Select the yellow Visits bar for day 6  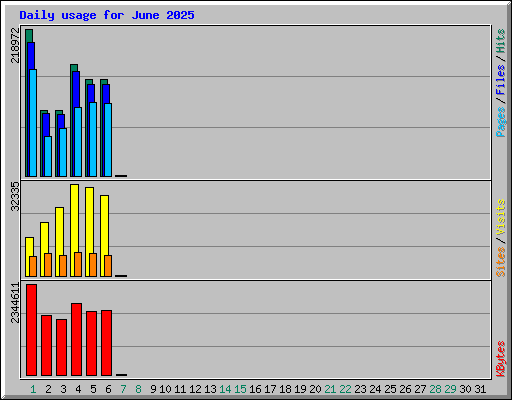pos(104,225)
